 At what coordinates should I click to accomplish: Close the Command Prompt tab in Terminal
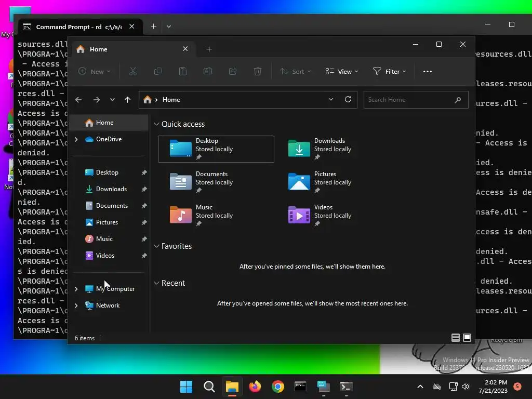pyautogui.click(x=132, y=26)
